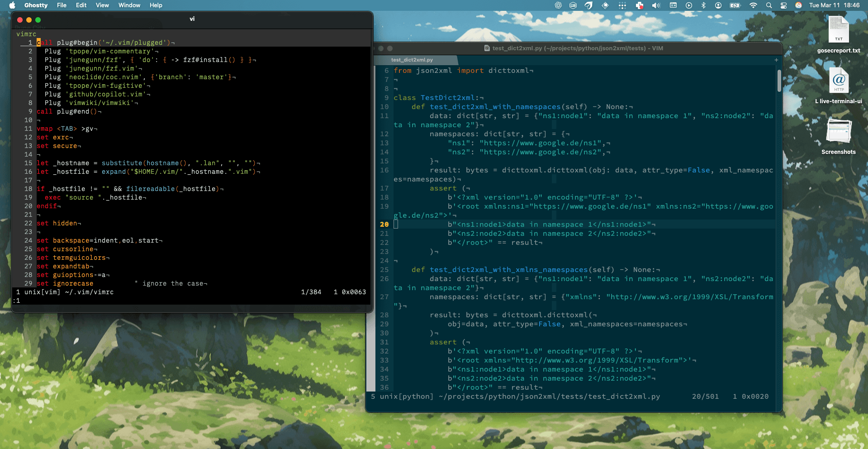Open the File menu
Viewport: 868px width, 449px height.
[x=62, y=5]
